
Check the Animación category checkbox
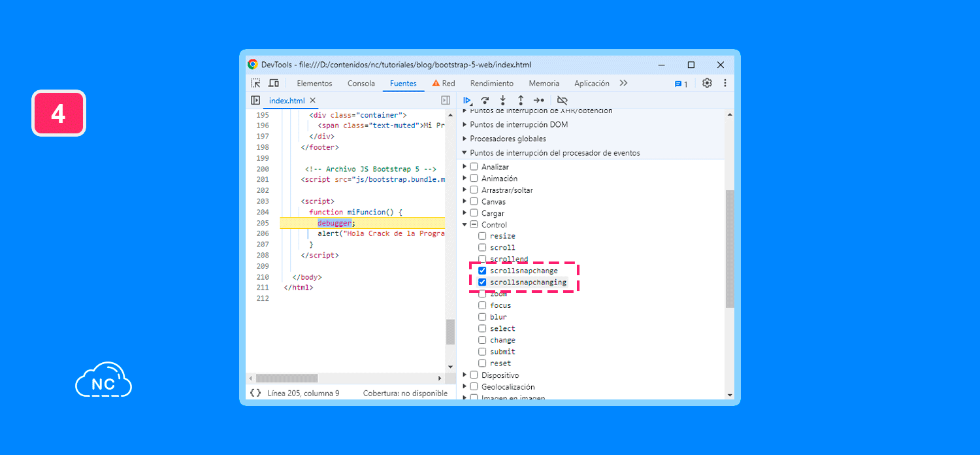tap(474, 178)
